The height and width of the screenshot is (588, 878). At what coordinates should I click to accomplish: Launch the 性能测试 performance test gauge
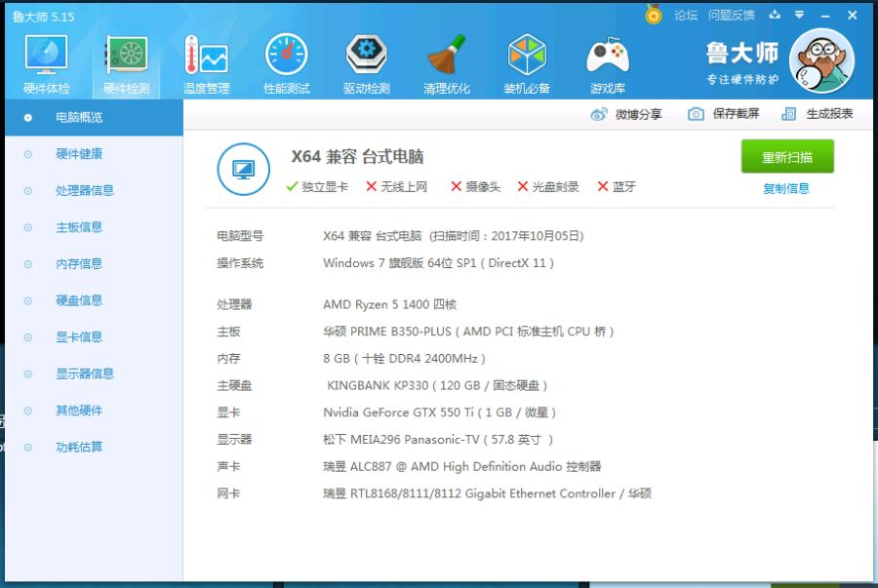coord(286,63)
